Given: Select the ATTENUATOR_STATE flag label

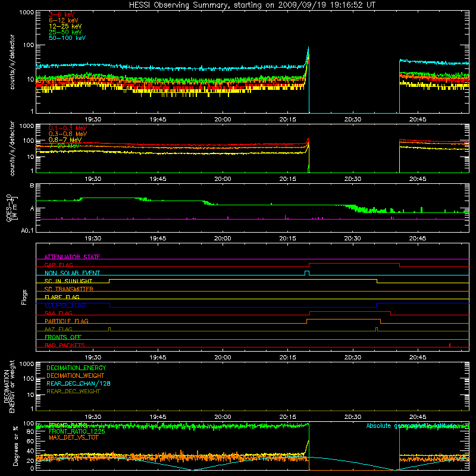Looking at the screenshot, I should point(72,257).
